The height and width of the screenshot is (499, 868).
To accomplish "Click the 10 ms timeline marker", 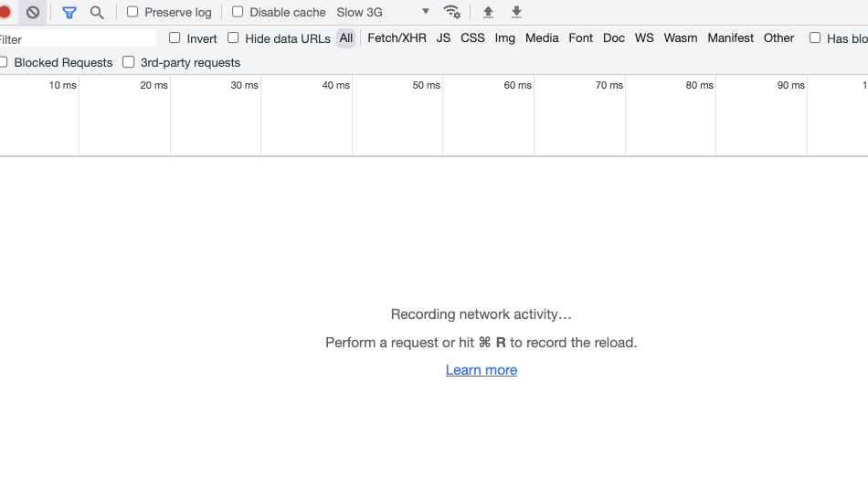I will click(62, 85).
